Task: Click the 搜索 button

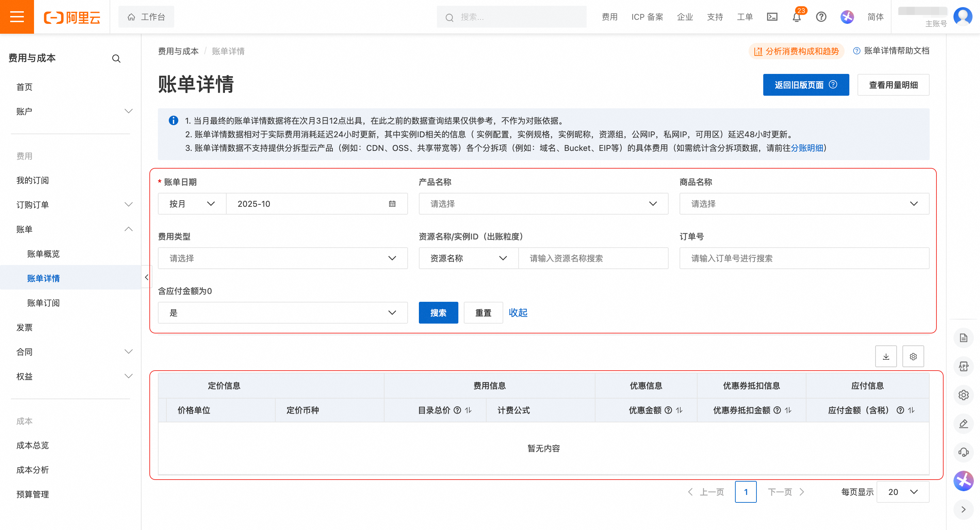Action: point(438,313)
